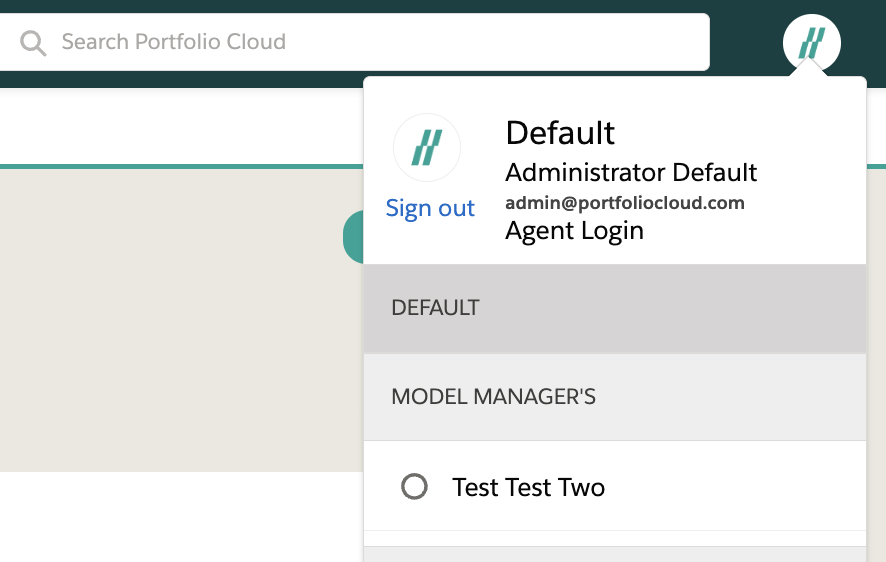The width and height of the screenshot is (886, 562).
Task: Select the DEFAULT section header
Action: (614, 308)
